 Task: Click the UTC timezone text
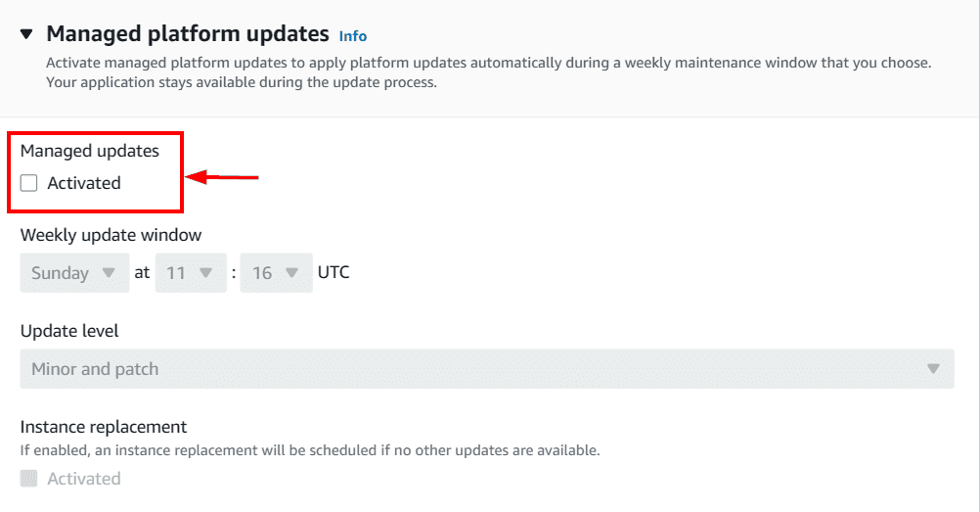(x=334, y=273)
